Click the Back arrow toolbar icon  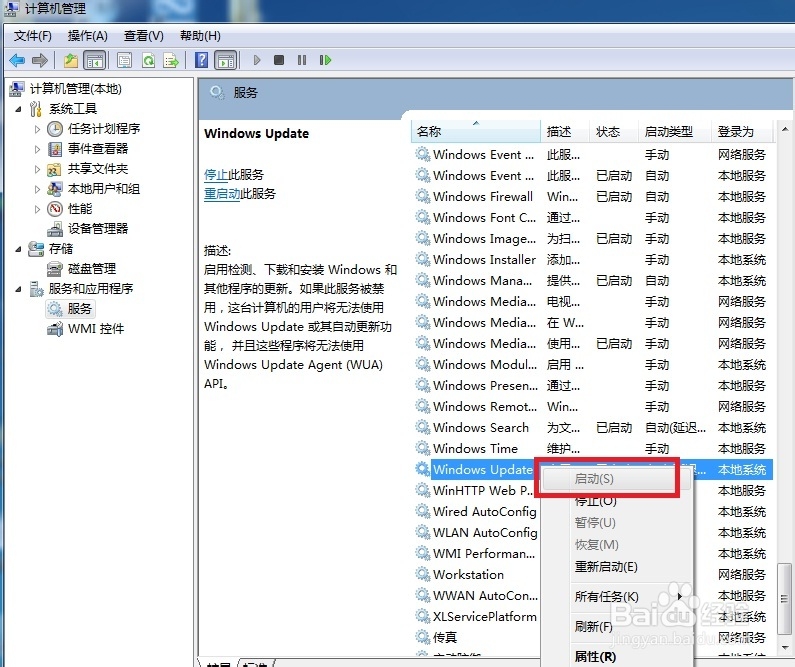point(17,60)
